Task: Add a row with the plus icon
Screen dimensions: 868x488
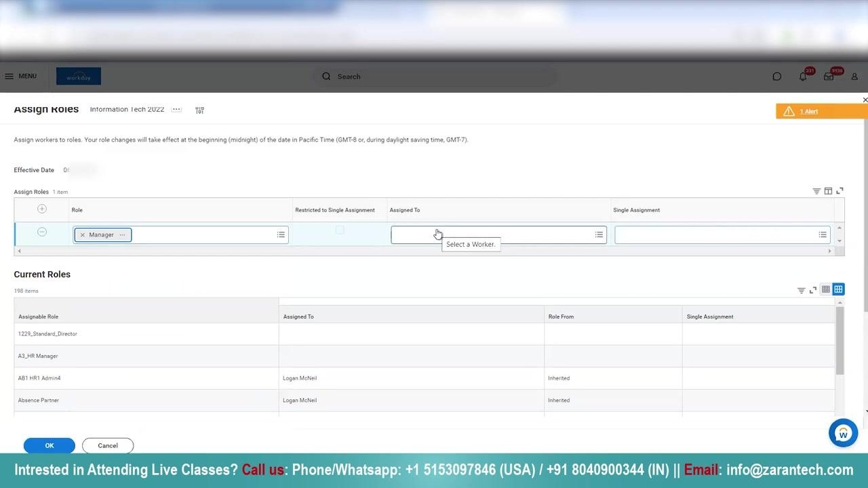Action: (42, 209)
